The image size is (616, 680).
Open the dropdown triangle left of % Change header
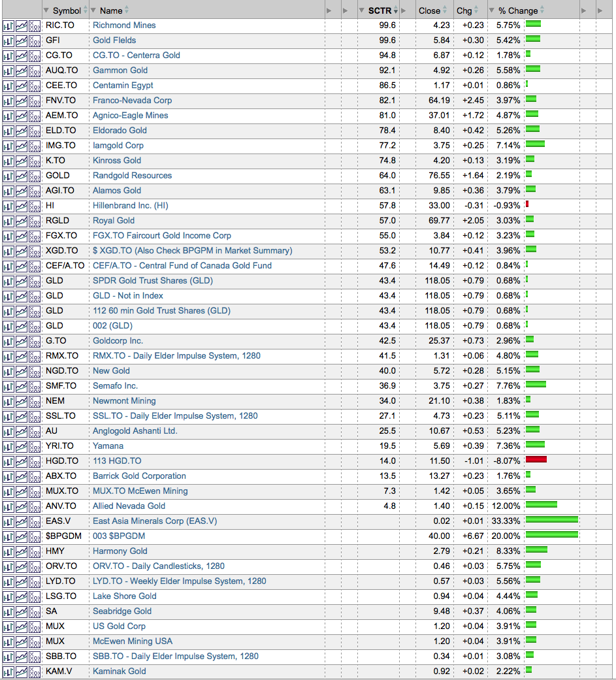click(x=491, y=10)
